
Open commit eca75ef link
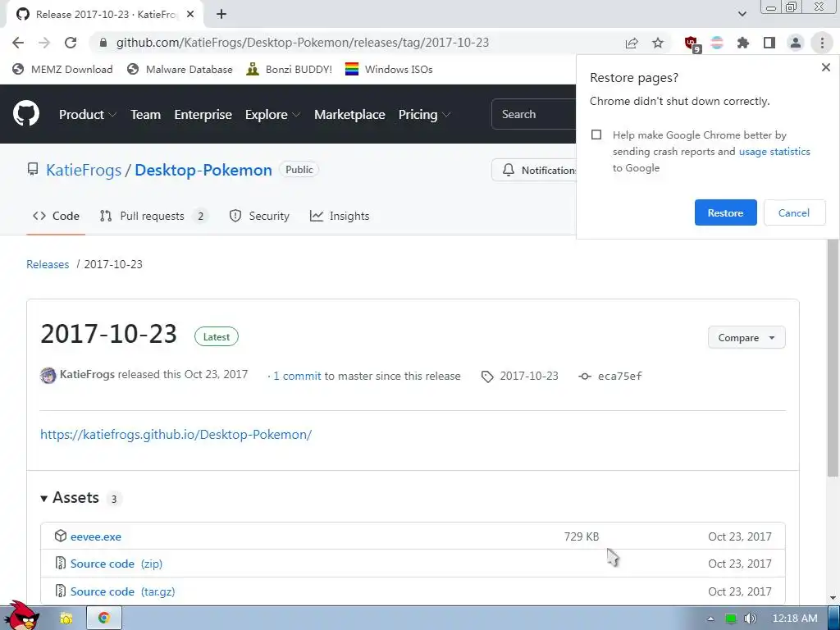pyautogui.click(x=620, y=376)
